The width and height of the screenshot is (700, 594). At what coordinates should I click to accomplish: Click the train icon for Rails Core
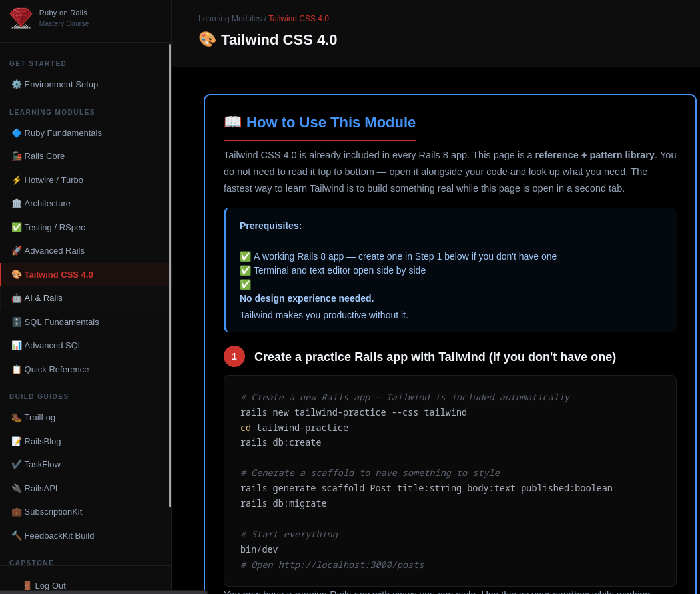[17, 156]
